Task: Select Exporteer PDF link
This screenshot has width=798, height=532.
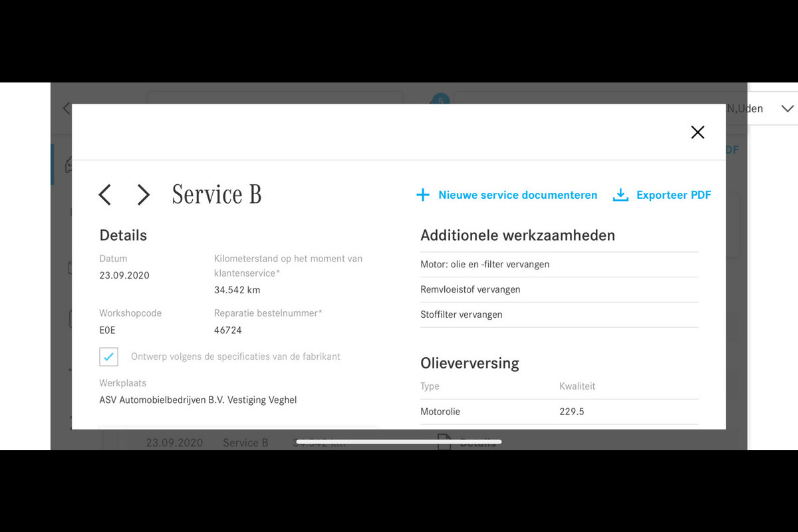Action: (674, 195)
